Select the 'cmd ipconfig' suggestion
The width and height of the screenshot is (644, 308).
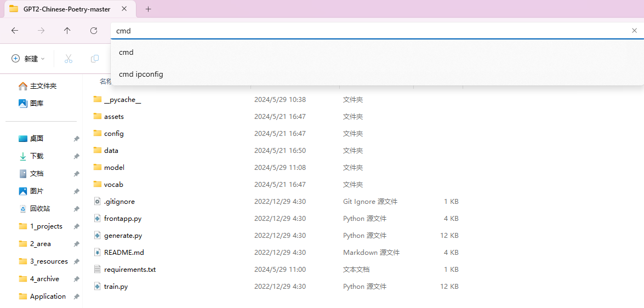(x=141, y=75)
